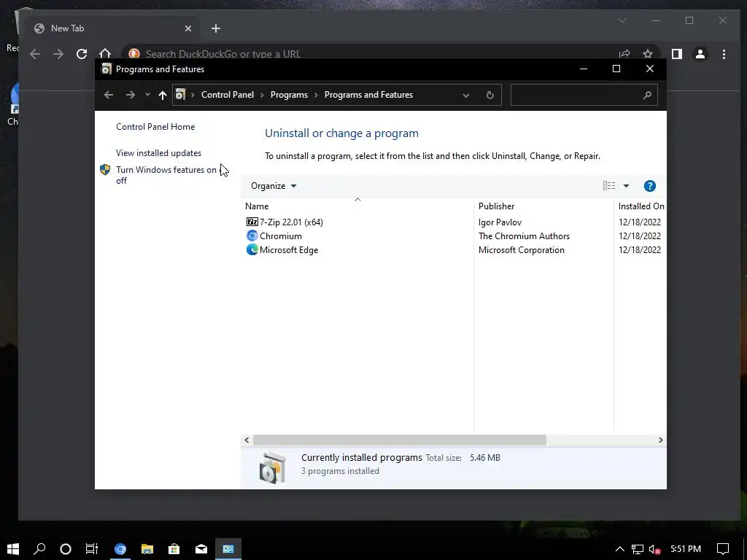Click the home button in Chromium browser

tap(105, 54)
